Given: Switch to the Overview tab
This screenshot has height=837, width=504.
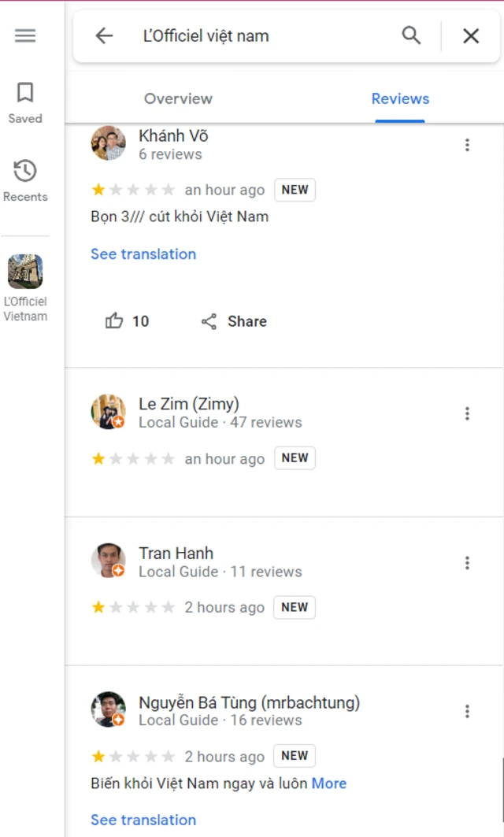Looking at the screenshot, I should (x=178, y=98).
